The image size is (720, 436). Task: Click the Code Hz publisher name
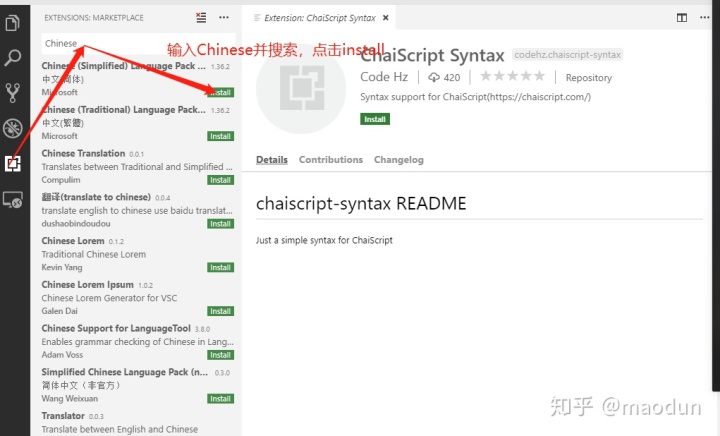click(384, 77)
